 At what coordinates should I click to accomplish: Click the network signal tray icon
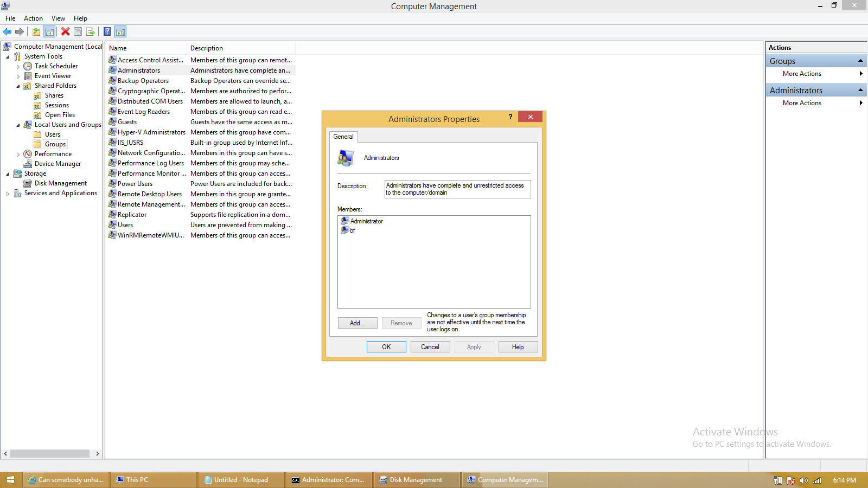click(817, 480)
